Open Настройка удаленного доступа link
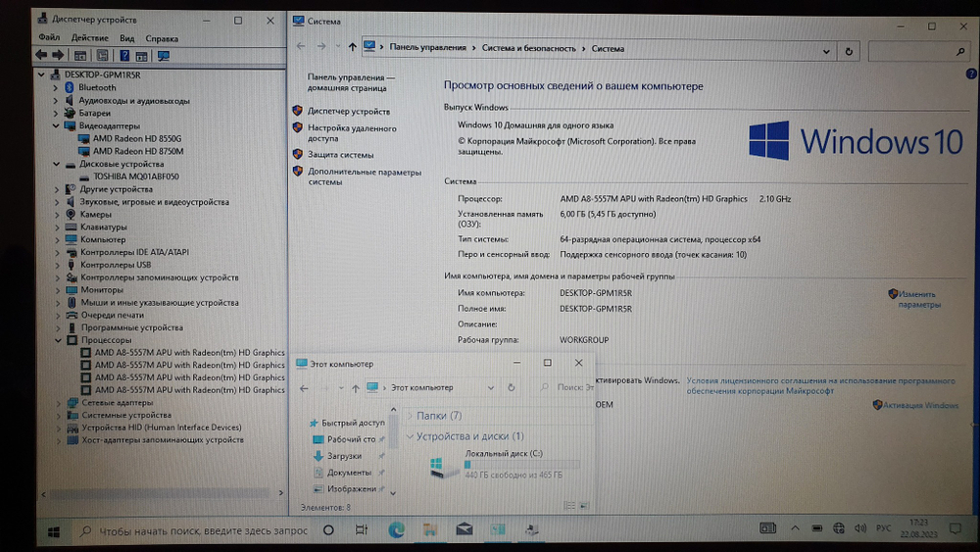980x552 pixels. [x=352, y=133]
